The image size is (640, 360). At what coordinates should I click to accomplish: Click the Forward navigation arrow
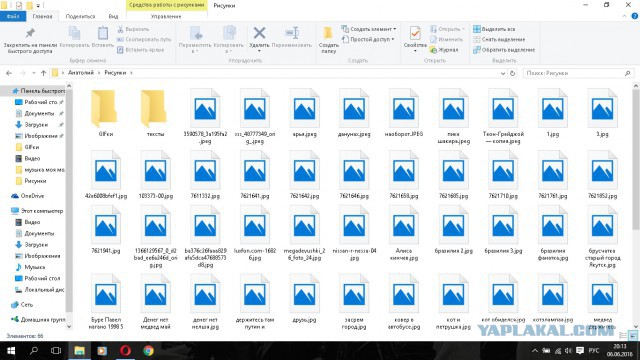(x=22, y=73)
